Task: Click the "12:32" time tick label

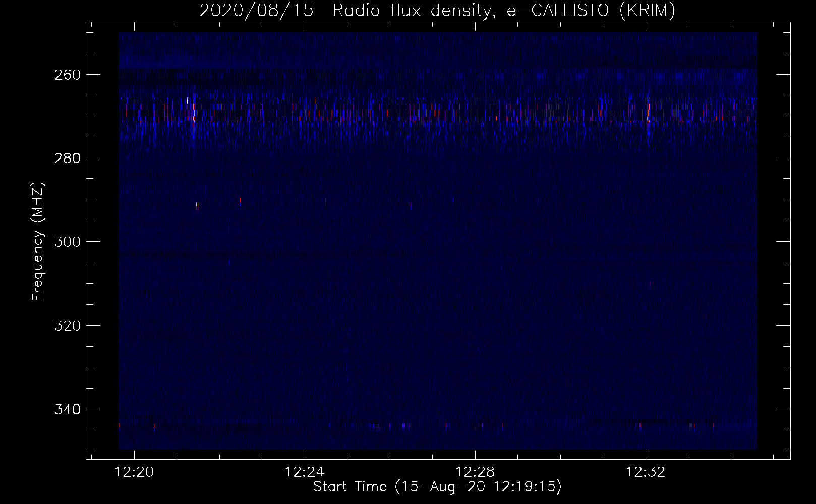Action: pos(646,472)
